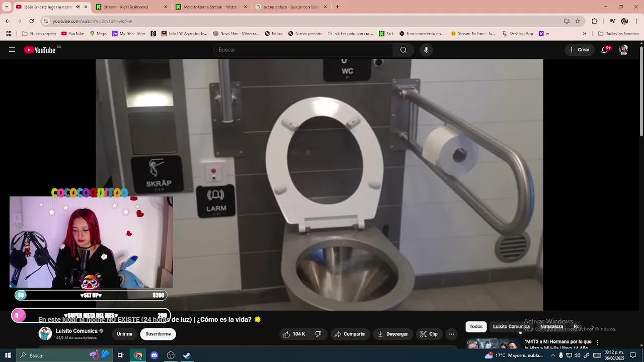Viewport: 644px width, 362px height.
Task: Open Luisito Comunica channel avatar
Action: tap(45, 333)
